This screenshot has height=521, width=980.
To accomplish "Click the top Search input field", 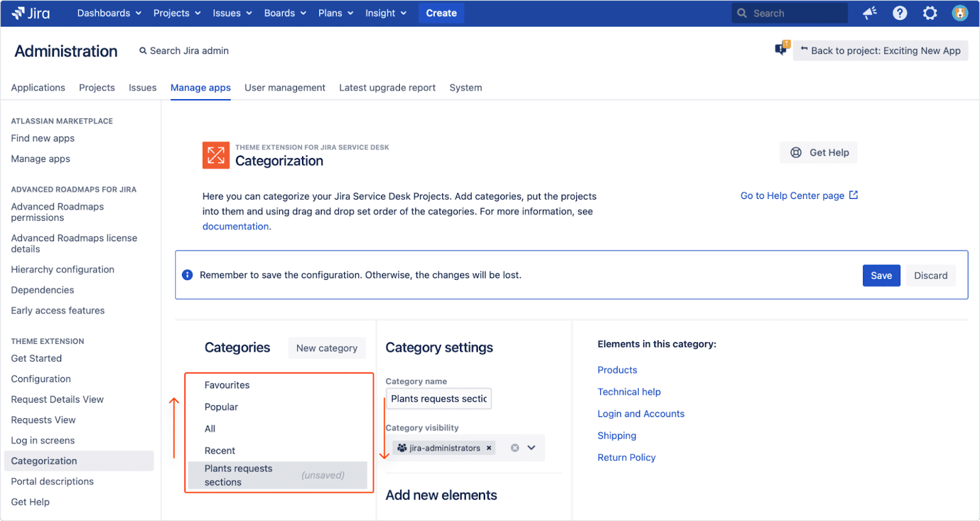I will point(790,13).
